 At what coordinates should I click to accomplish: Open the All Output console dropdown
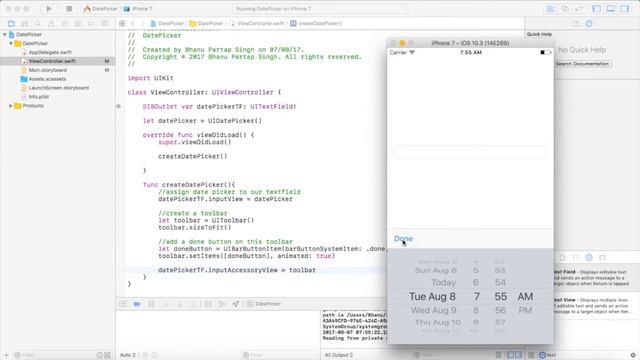point(339,355)
